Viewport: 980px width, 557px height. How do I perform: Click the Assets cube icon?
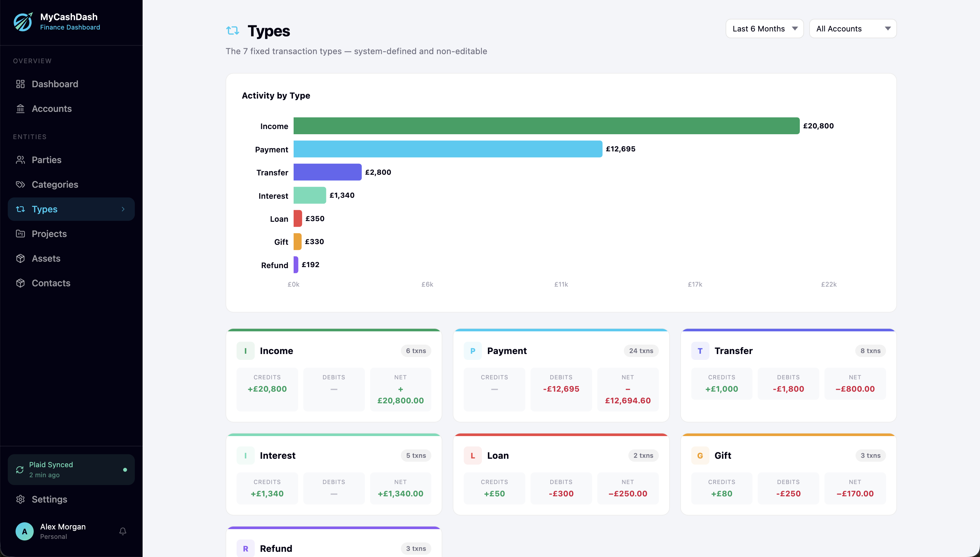21,258
